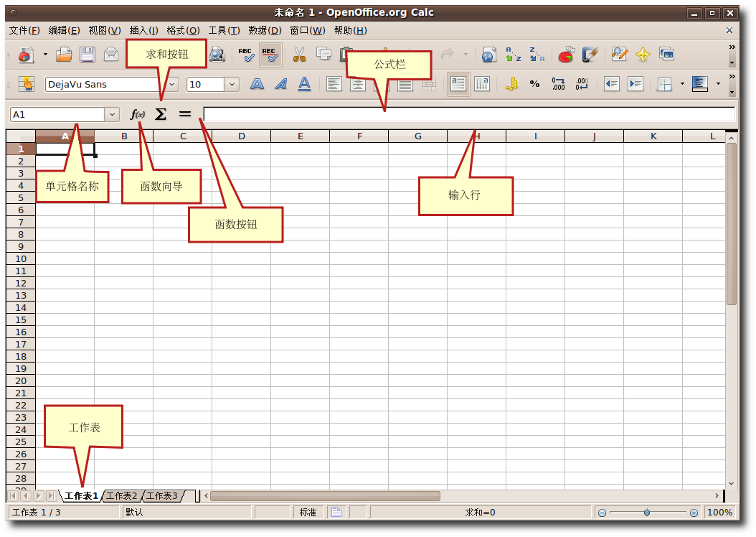Open the Hyperlink globe icon
The height and width of the screenshot is (537, 756).
click(489, 55)
